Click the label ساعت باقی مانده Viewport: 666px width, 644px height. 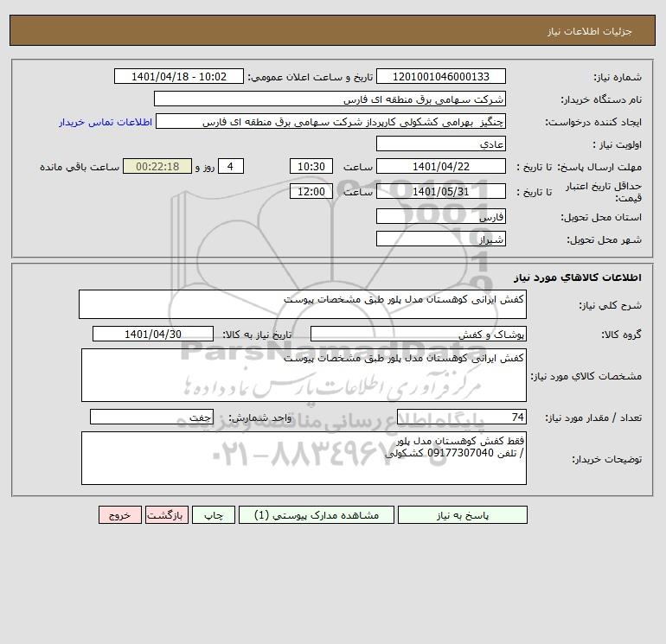pos(80,167)
